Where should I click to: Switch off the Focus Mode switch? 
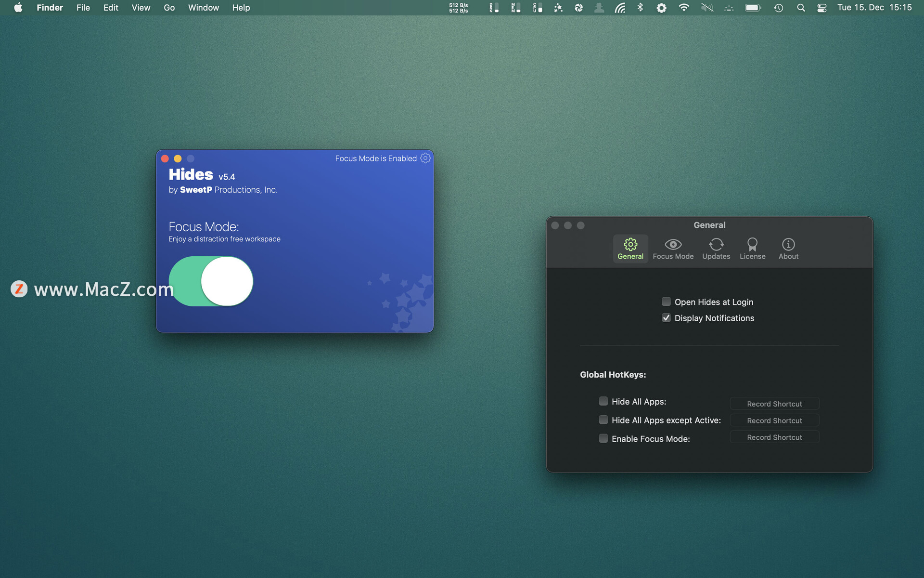point(211,281)
